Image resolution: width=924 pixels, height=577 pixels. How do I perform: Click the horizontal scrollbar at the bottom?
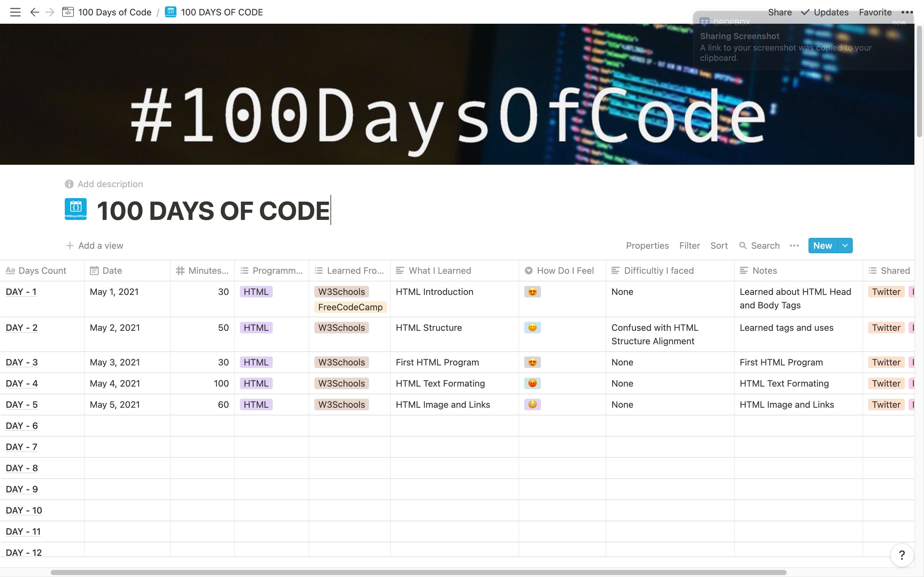point(418,573)
